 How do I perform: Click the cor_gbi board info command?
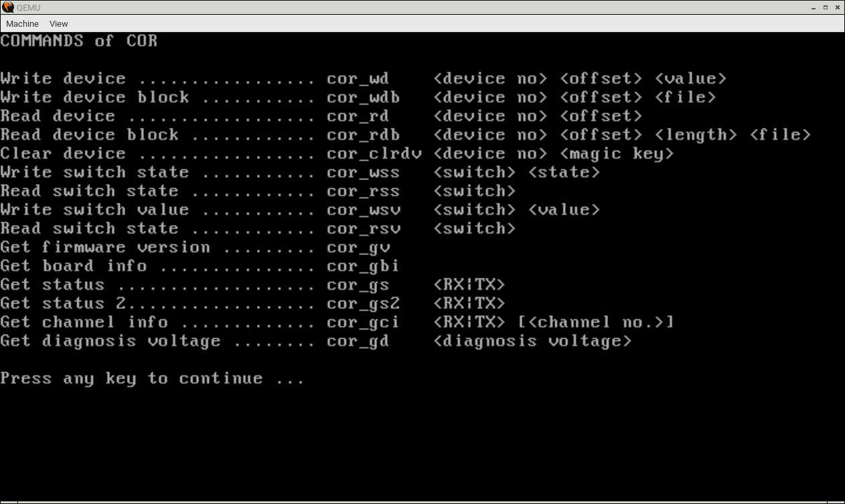[x=363, y=266]
